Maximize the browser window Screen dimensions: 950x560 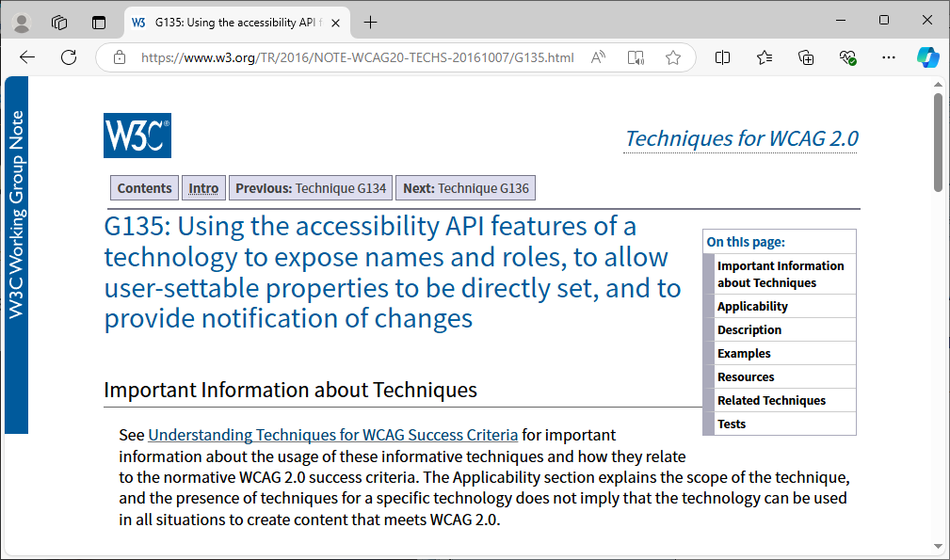884,20
